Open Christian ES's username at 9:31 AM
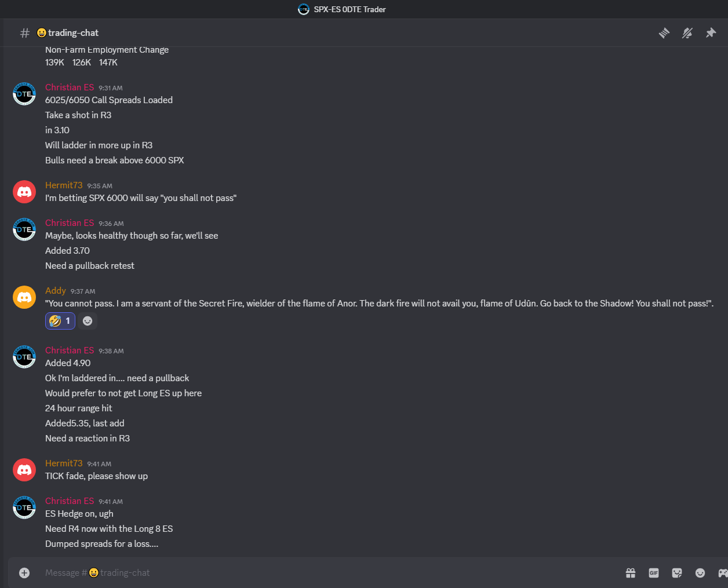The image size is (728, 588). coord(70,87)
